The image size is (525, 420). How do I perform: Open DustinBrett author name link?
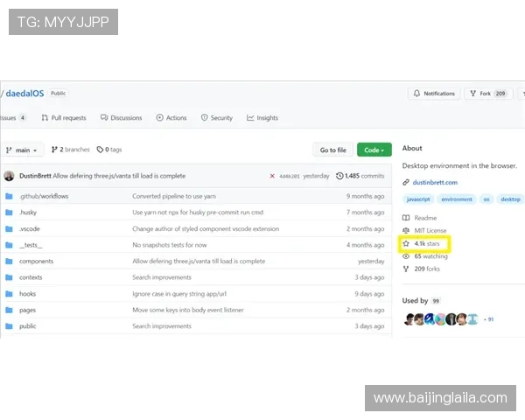pos(35,176)
